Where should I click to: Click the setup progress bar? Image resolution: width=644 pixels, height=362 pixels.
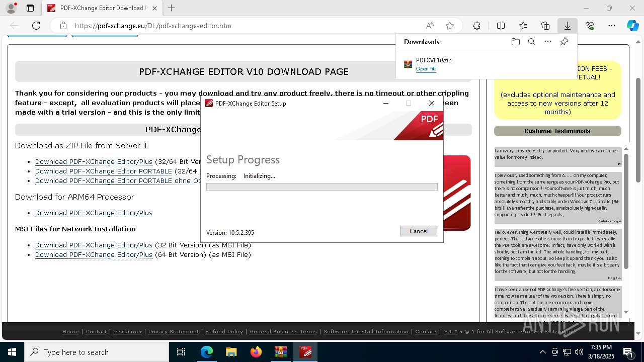tap(321, 187)
